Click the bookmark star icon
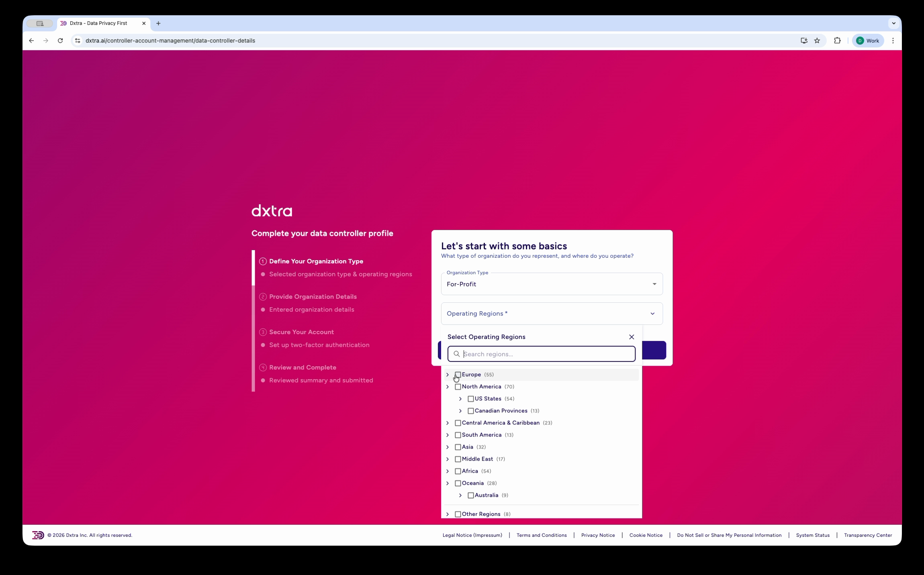Viewport: 924px width, 575px height. tap(817, 41)
